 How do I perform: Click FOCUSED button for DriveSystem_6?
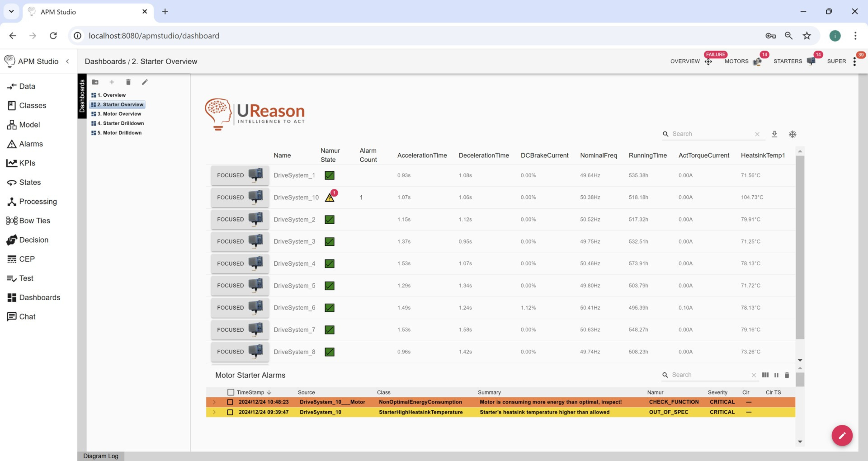240,308
